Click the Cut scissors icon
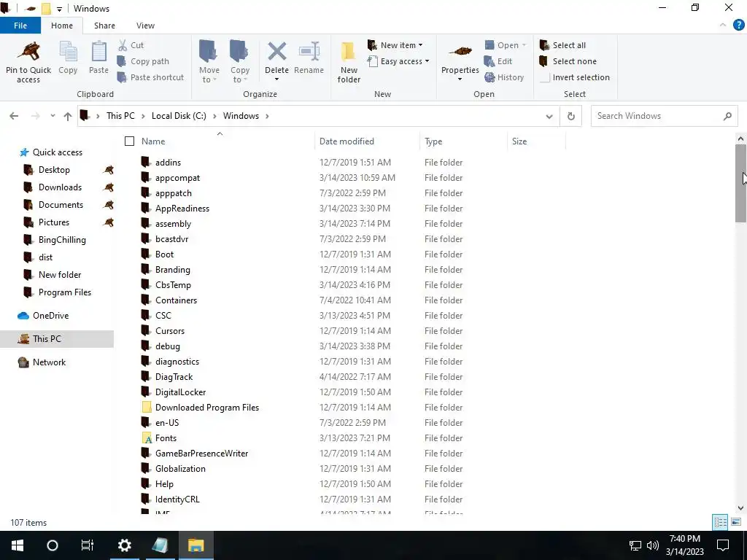Screen dimensions: 747x560 point(123,45)
